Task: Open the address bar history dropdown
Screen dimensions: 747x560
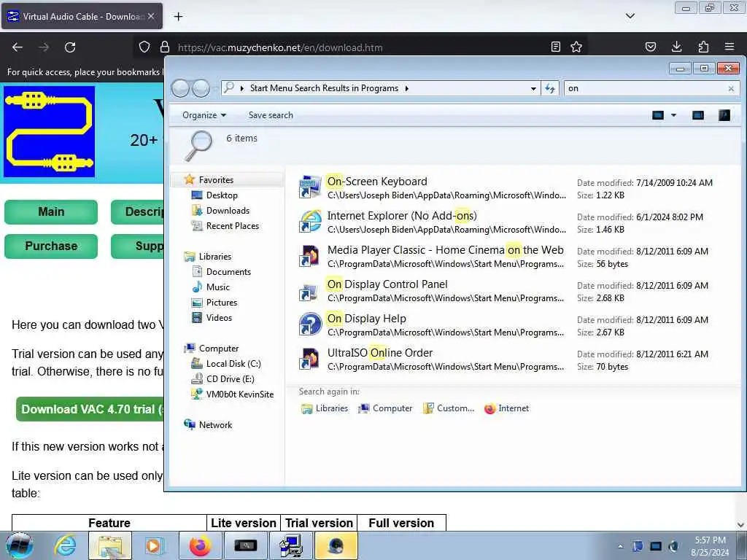Action: 533,88
